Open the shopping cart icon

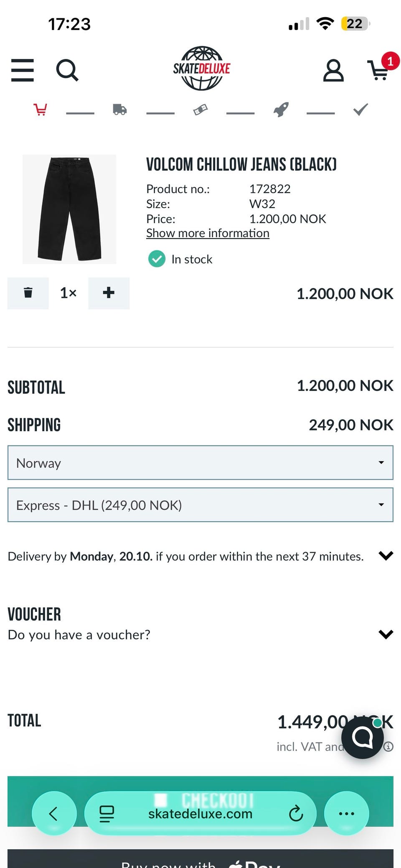[x=379, y=70]
